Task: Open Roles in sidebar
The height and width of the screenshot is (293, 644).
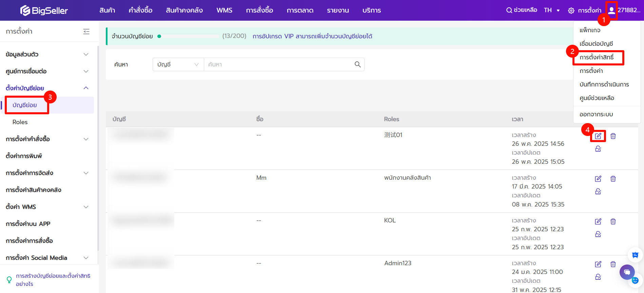Action: (20, 122)
